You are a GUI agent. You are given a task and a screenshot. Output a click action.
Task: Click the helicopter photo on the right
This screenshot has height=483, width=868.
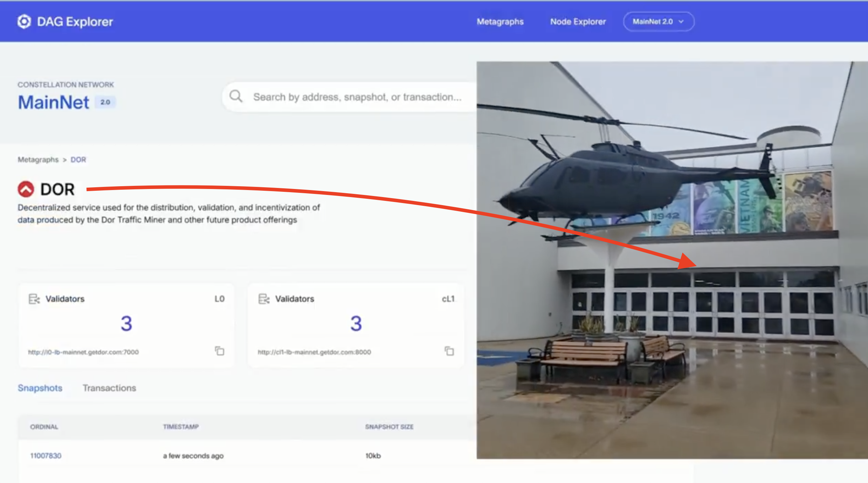tap(672, 260)
